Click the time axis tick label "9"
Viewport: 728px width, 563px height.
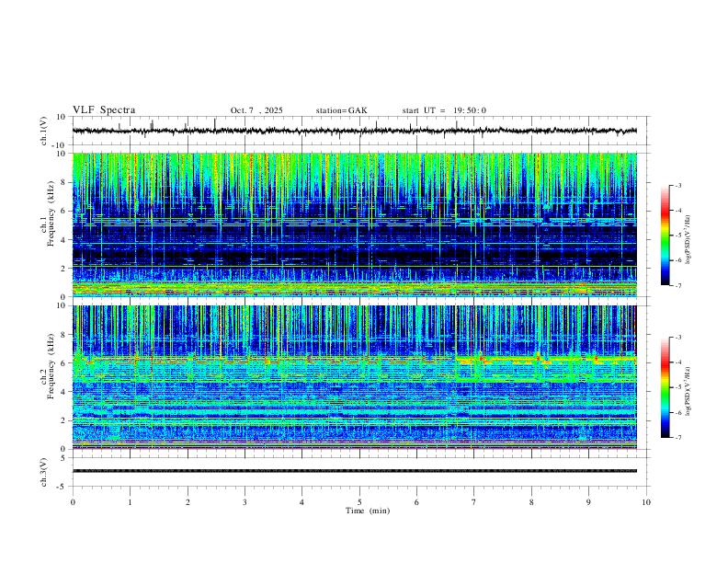coord(588,502)
